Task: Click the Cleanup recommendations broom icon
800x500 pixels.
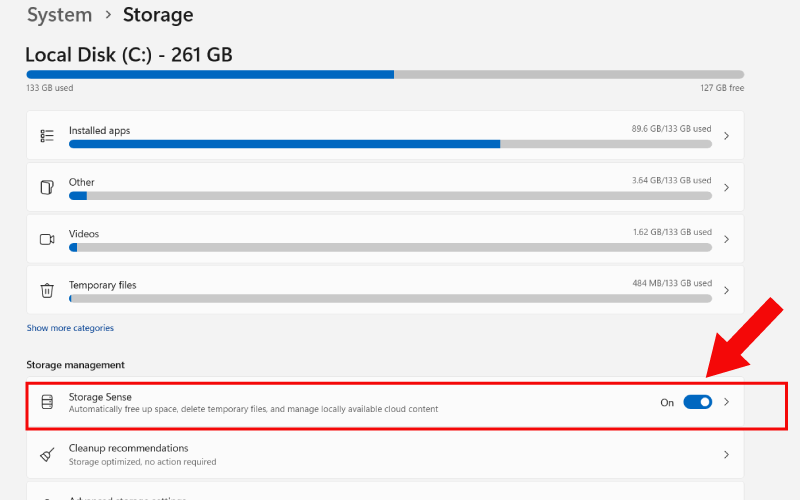Action: point(47,454)
